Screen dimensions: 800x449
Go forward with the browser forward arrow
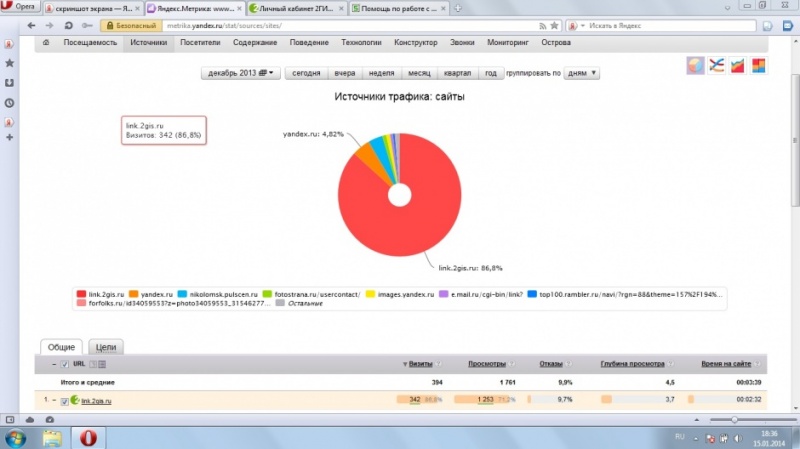point(49,26)
